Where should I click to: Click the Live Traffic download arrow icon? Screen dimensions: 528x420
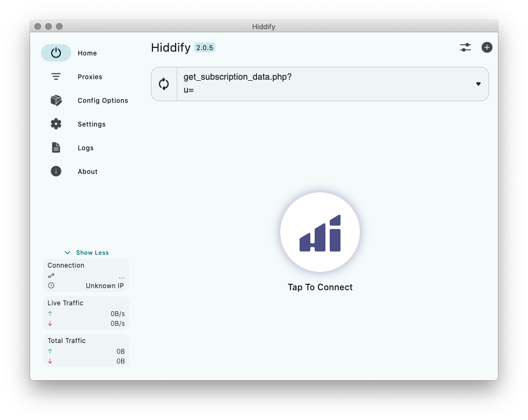(x=50, y=324)
